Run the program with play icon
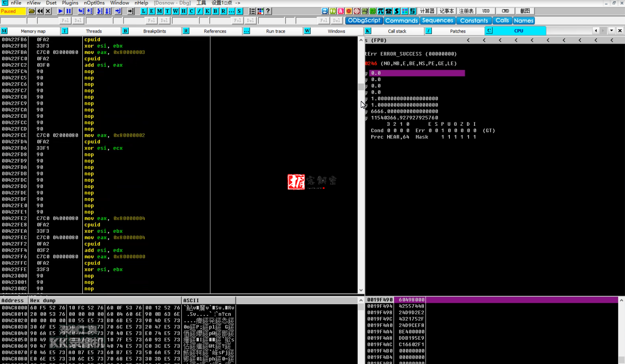Viewport: 625px width, 364px height. pyautogui.click(x=60, y=11)
